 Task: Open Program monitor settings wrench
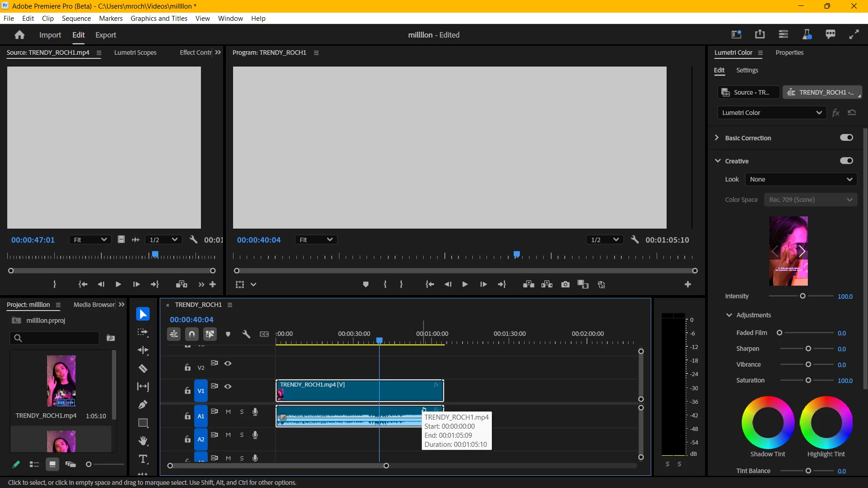click(635, 239)
